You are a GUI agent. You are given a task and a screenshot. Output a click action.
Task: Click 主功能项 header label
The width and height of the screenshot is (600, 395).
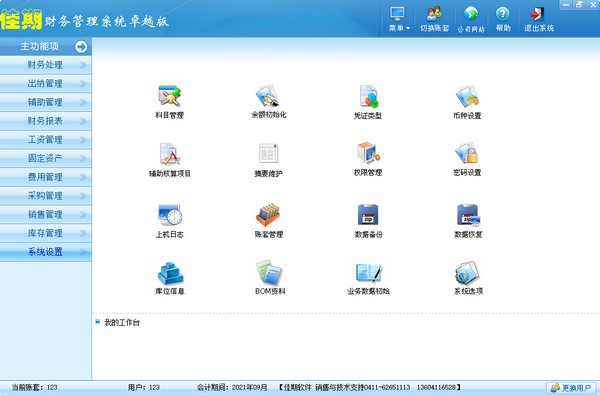pyautogui.click(x=39, y=47)
